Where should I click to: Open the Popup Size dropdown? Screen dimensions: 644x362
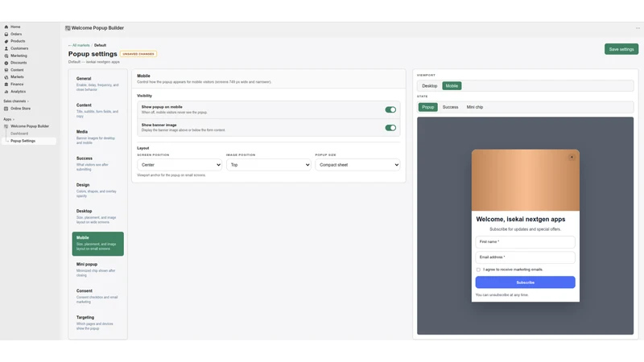357,165
